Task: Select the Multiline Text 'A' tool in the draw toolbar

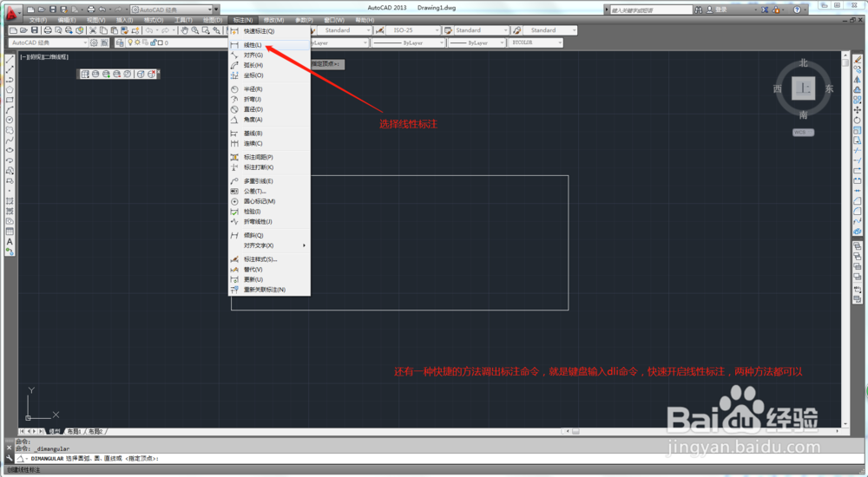Action: point(10,242)
